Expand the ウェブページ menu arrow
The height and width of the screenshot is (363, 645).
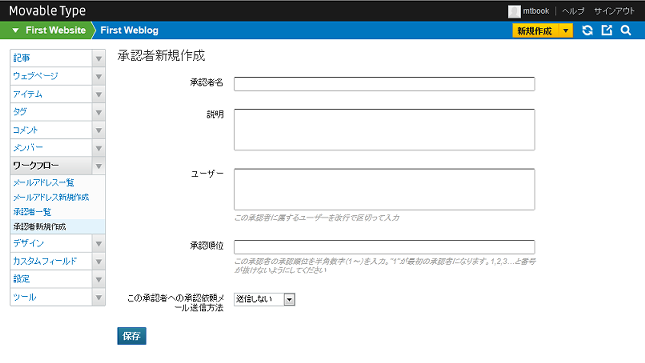coord(99,77)
